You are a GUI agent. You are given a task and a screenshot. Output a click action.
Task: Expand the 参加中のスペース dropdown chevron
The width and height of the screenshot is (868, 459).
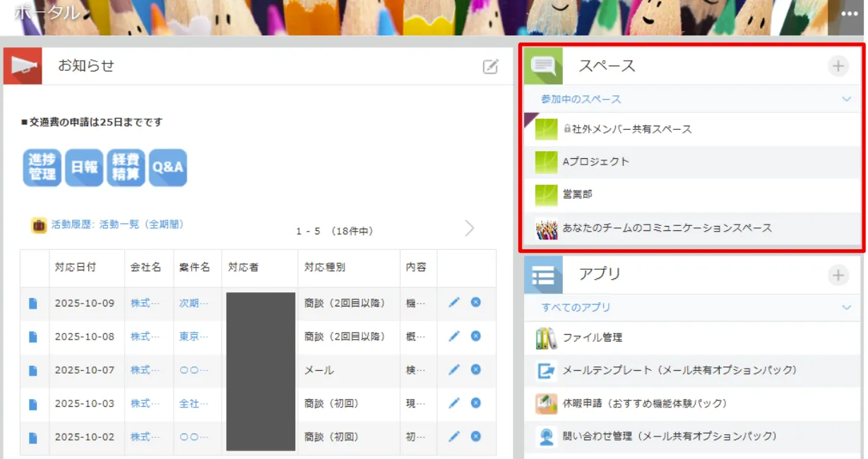point(846,100)
